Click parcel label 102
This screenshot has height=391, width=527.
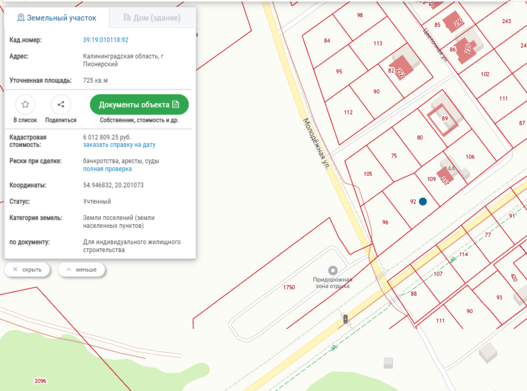[x=485, y=74]
